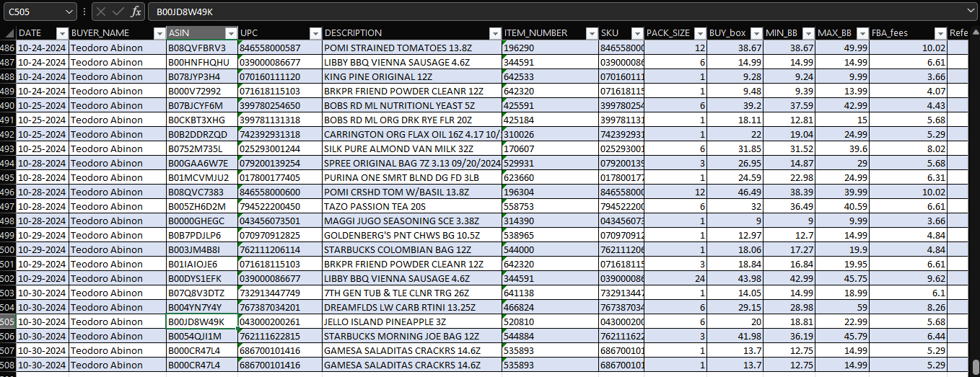
Task: Open the DESCRIPTION column filter dropdown
Action: (x=494, y=33)
